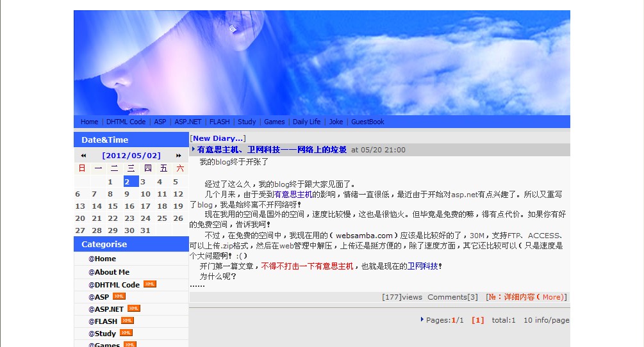Open ASP in the navigation bar
644x347 pixels.
pyautogui.click(x=160, y=122)
